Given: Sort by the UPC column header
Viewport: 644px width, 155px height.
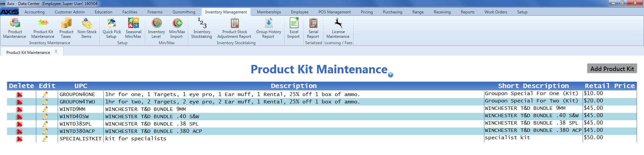Looking at the screenshot, I should click(81, 86).
